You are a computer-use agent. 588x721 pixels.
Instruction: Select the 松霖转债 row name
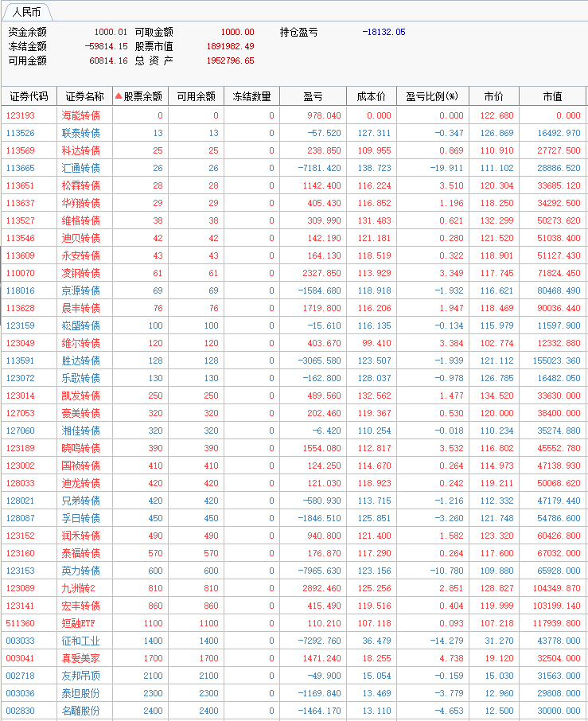click(81, 185)
